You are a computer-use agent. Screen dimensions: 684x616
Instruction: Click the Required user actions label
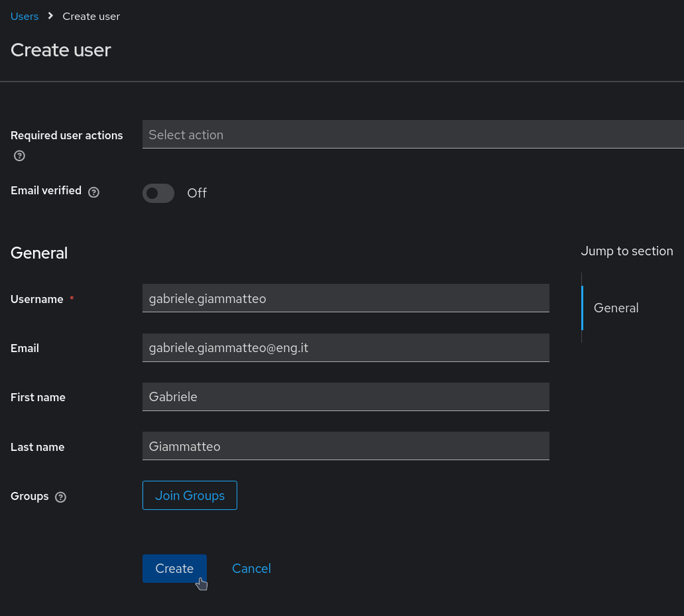point(67,135)
